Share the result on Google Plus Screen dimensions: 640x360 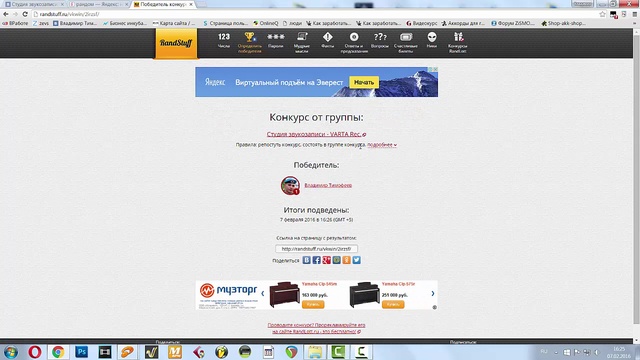pyautogui.click(x=327, y=260)
